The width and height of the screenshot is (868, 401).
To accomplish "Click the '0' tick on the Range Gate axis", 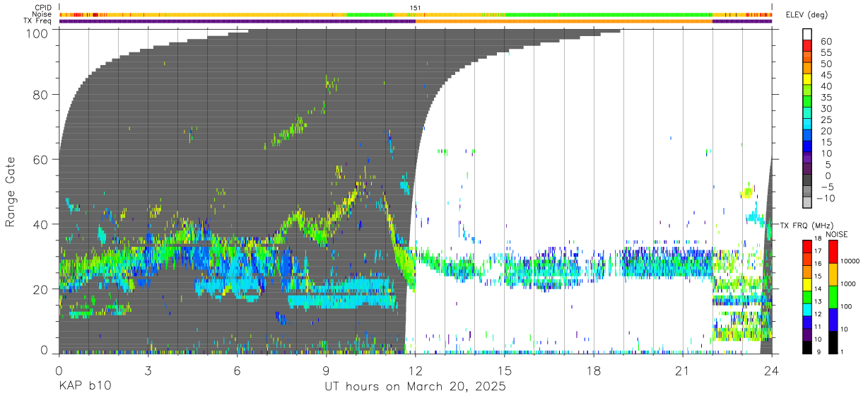I will click(45, 350).
